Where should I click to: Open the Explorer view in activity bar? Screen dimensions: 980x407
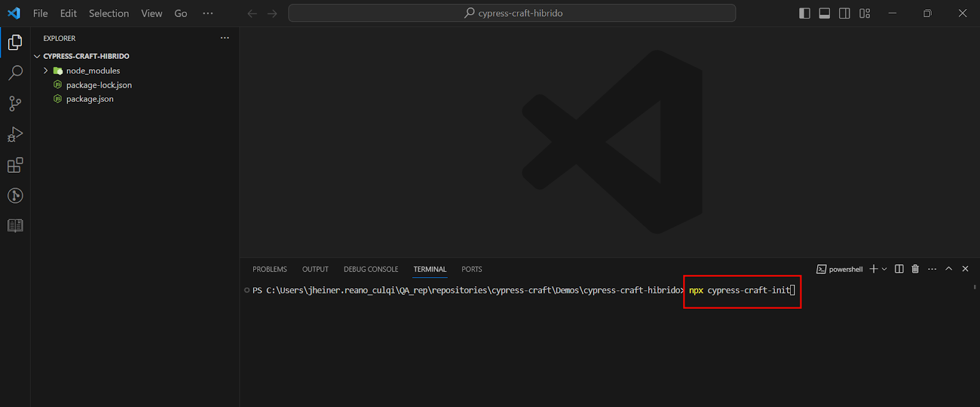point(15,42)
